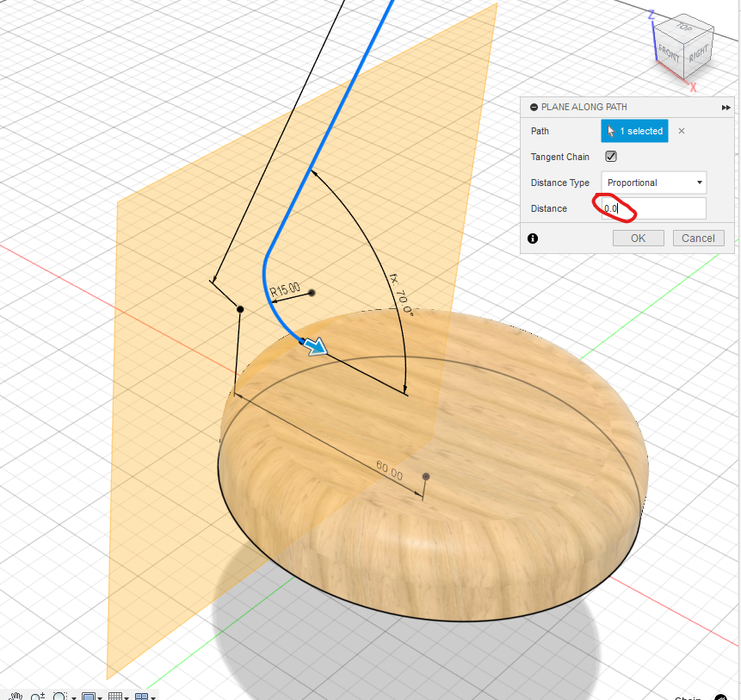The image size is (741, 700).
Task: Collapse the Plane Along Path dialog
Action: tap(534, 108)
